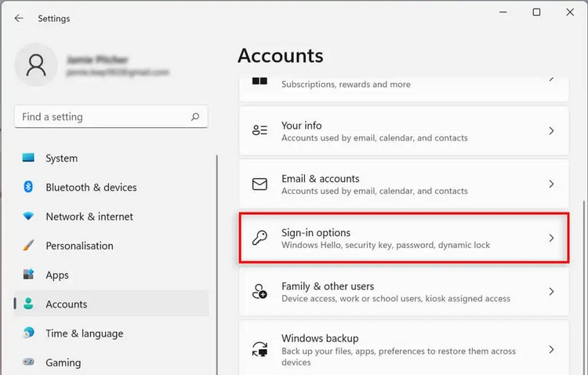Click the Gaming controller icon

point(29,362)
